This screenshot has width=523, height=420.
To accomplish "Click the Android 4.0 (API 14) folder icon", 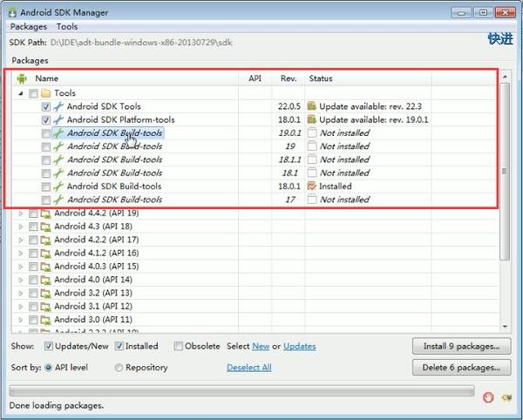I will (45, 281).
